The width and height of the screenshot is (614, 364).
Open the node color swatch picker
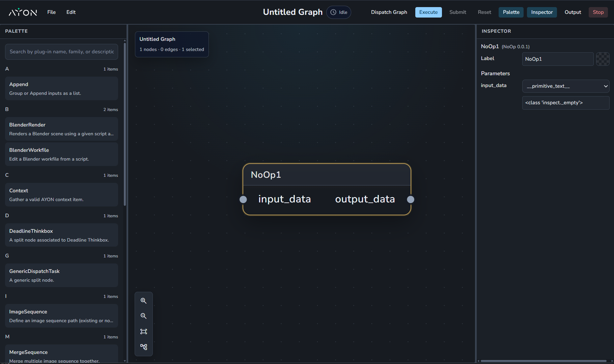tap(603, 59)
